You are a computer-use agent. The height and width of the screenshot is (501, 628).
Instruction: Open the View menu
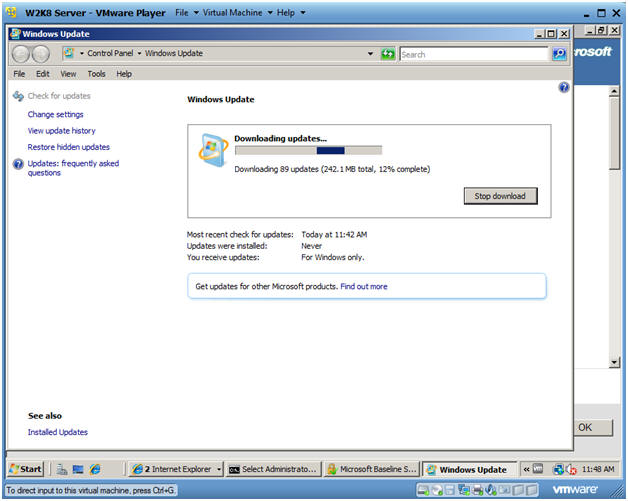(x=68, y=74)
